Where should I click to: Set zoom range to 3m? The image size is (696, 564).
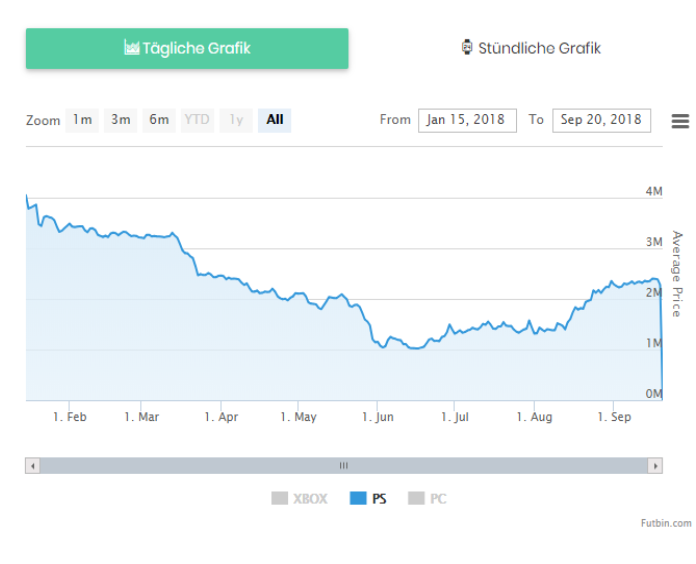pos(121,120)
